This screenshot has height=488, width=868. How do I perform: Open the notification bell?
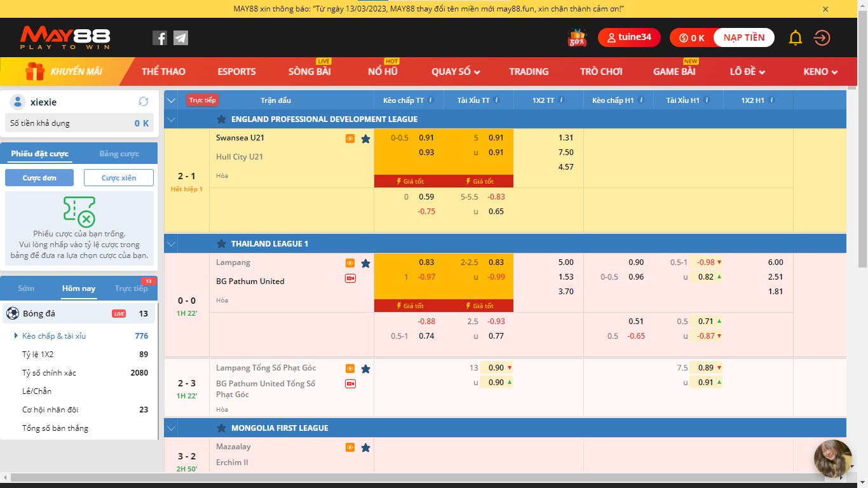click(x=796, y=38)
